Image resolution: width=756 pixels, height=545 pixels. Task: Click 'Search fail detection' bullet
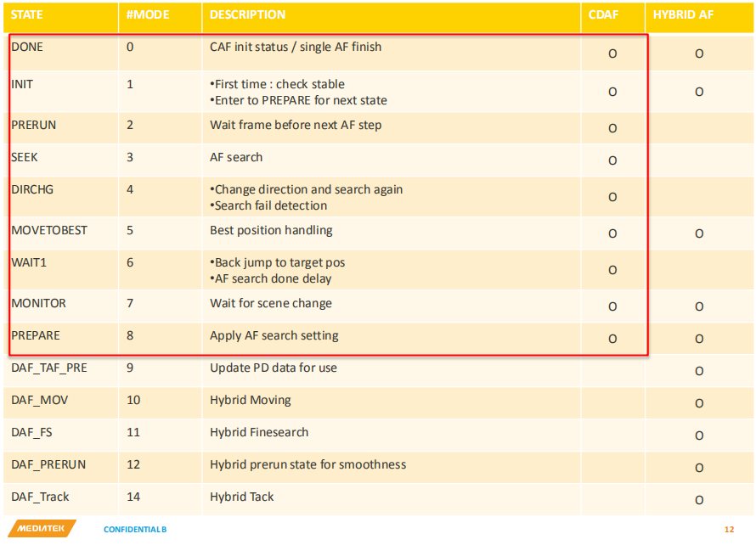[268, 205]
